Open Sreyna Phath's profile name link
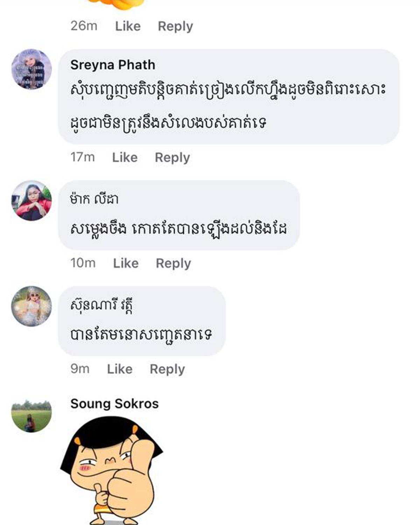The height and width of the screenshot is (525, 420). 113,65
